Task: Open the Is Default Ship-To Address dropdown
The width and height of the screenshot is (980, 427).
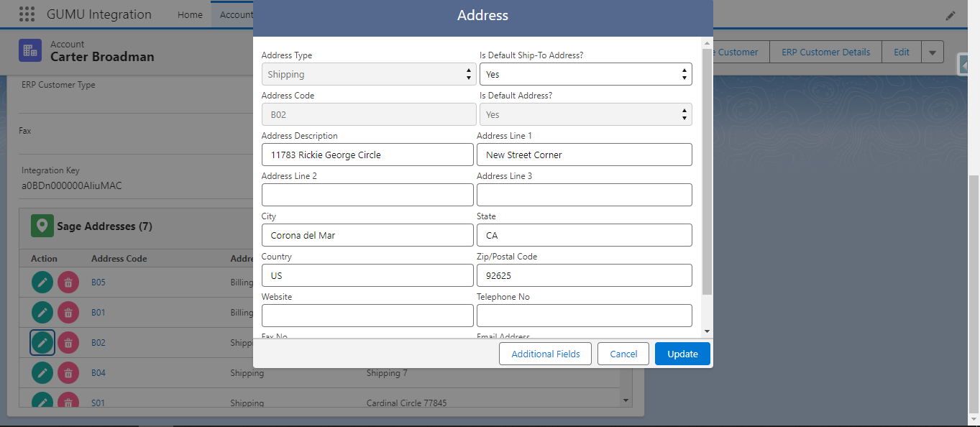Action: pyautogui.click(x=585, y=74)
